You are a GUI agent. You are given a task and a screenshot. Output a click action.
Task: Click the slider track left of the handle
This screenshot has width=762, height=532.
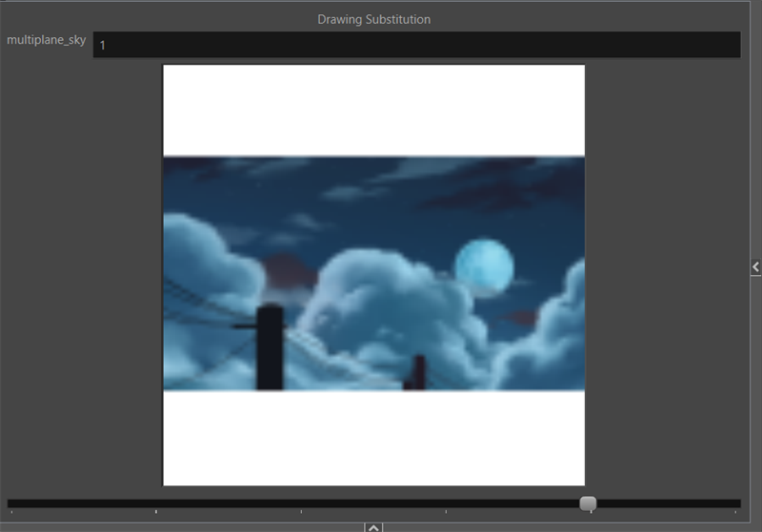[x=286, y=502]
